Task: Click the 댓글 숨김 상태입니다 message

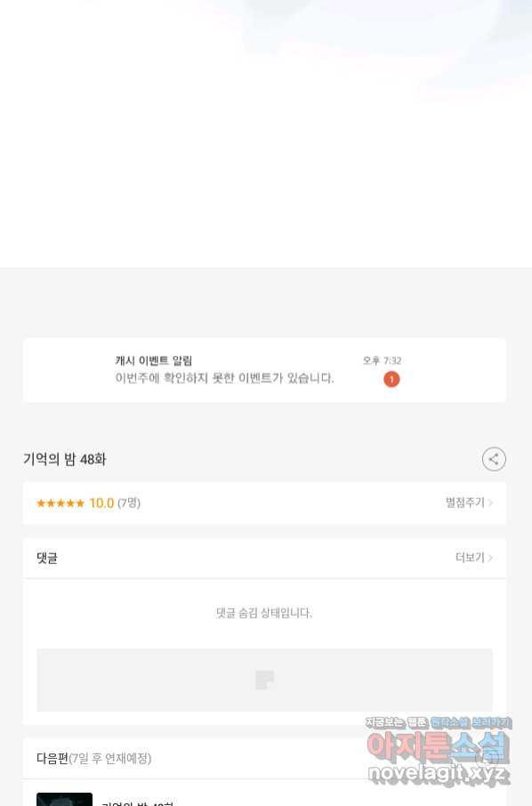Action: coord(264,613)
